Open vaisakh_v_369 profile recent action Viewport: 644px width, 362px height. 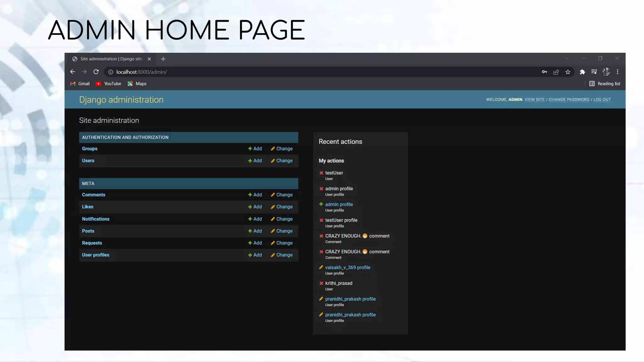[347, 267]
